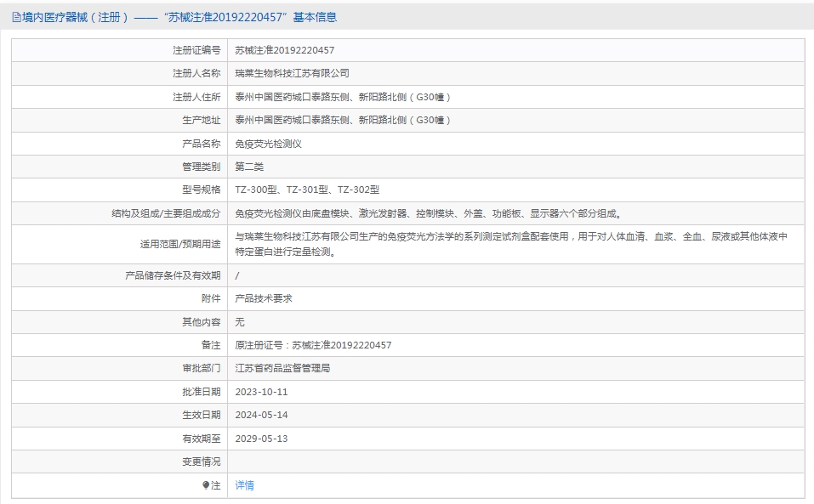Click expiry date 2029-05-13
Screen dimensions: 814x504
pos(261,439)
